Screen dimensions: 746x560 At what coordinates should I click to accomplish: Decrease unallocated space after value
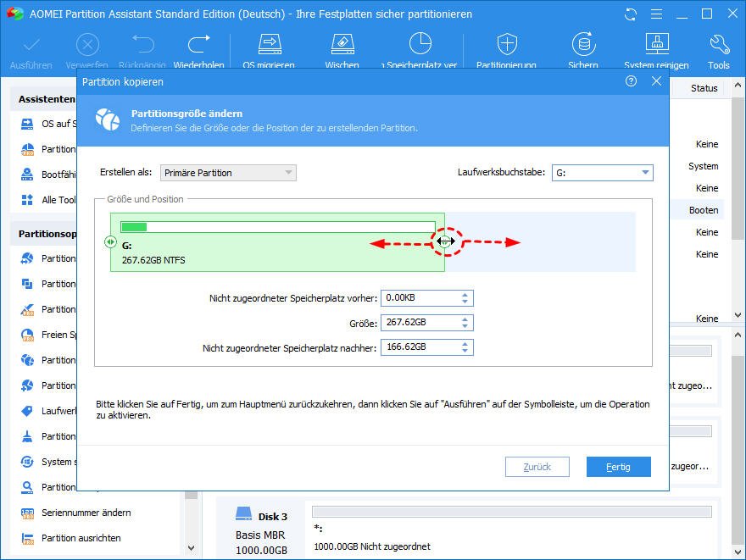[x=465, y=352]
